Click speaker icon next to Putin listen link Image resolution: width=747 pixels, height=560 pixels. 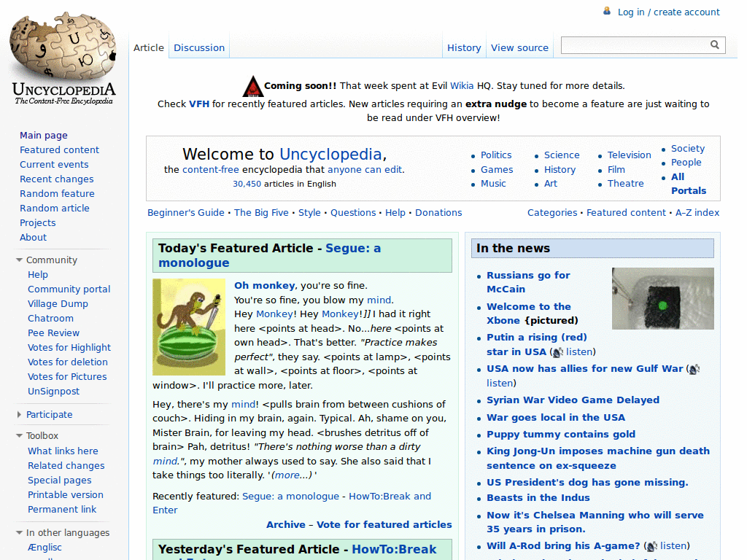pyautogui.click(x=558, y=352)
